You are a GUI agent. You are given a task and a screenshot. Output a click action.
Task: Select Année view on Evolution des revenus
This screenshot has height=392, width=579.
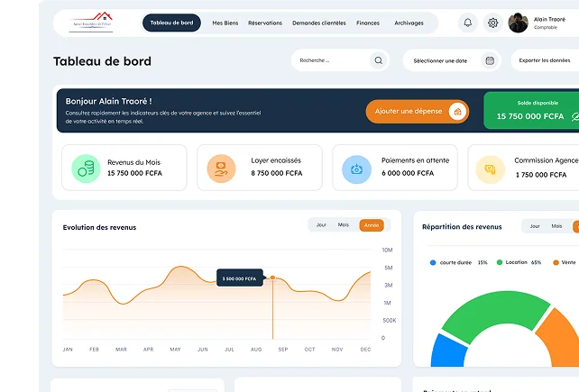click(370, 224)
